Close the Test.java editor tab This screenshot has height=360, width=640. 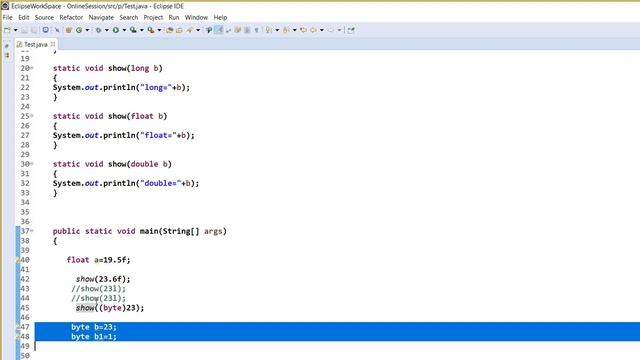coord(53,44)
